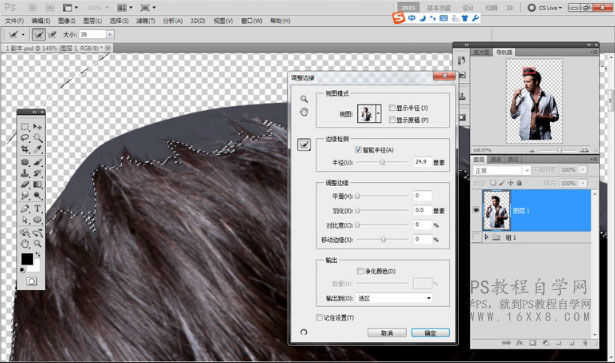615x363 pixels.
Task: Select Refine Radius brush in dialog
Action: pos(304,145)
